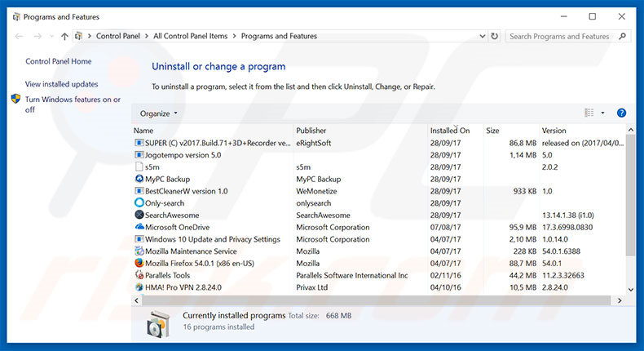The height and width of the screenshot is (351, 644).
Task: Click the horizontal scrollbar right arrow
Action: tap(620, 300)
